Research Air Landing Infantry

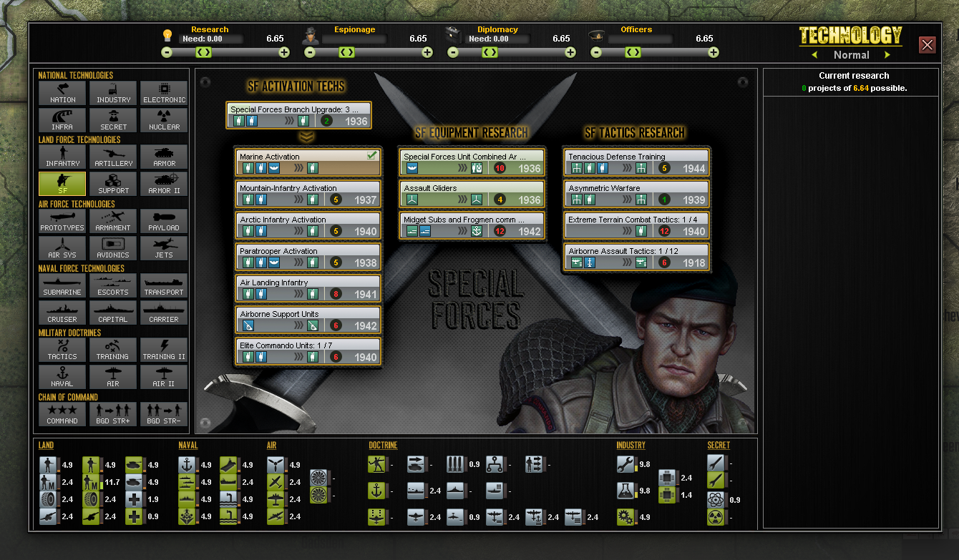click(308, 288)
